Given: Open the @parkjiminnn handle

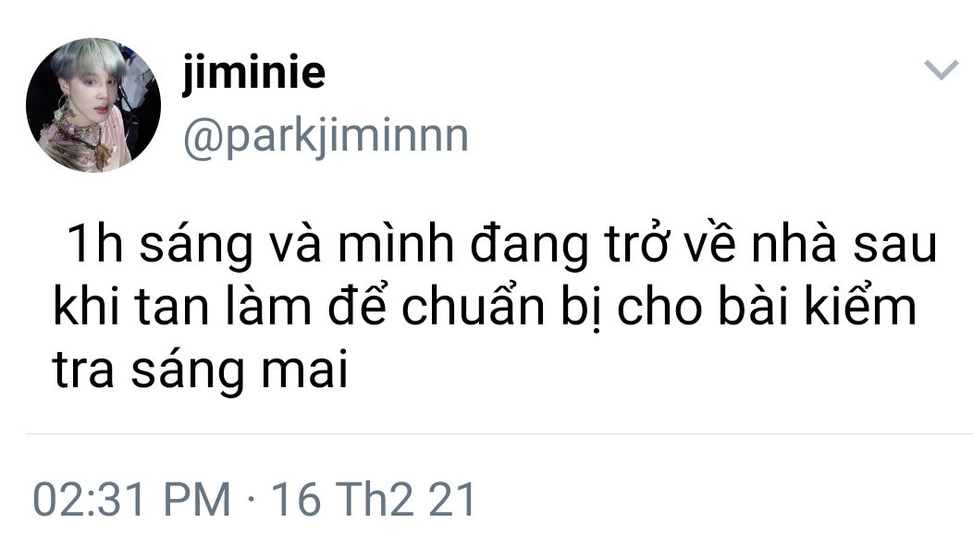Looking at the screenshot, I should (326, 138).
